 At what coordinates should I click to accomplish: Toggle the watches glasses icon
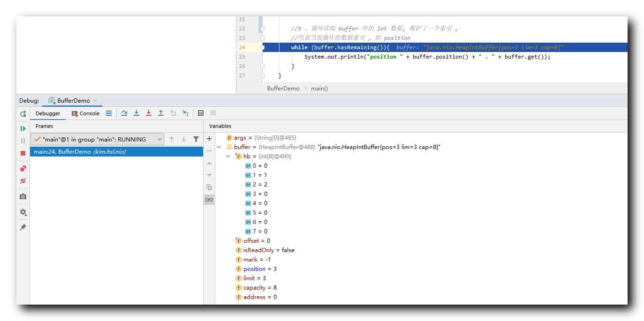[209, 199]
